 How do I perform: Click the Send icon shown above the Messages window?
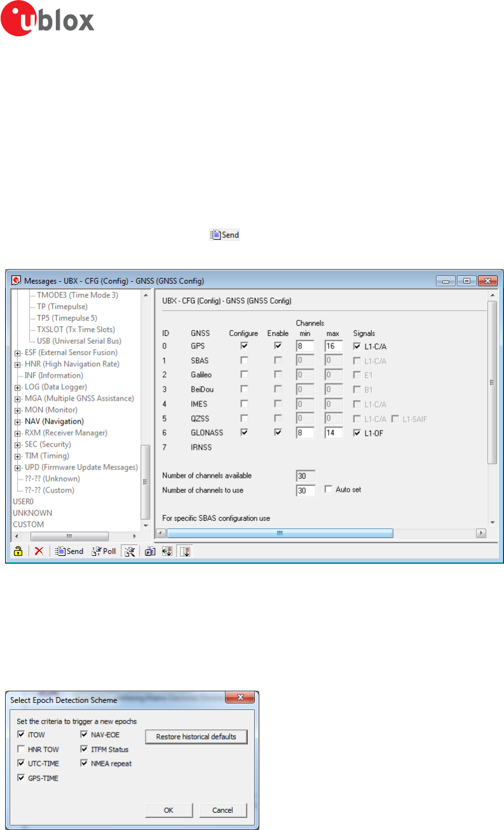[x=224, y=235]
